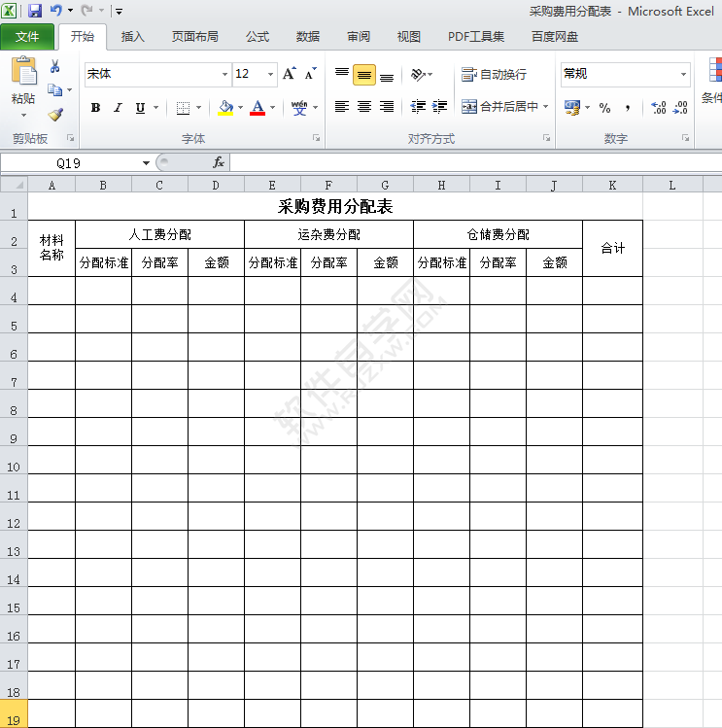Image resolution: width=722 pixels, height=728 pixels.
Task: Click the Decrease Font Size icon
Action: (310, 74)
